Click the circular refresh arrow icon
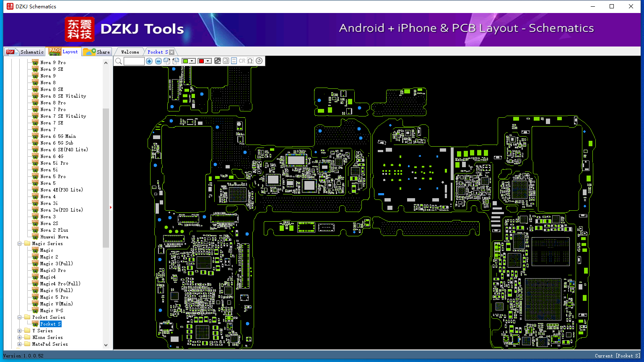This screenshot has width=644, height=362. (259, 61)
